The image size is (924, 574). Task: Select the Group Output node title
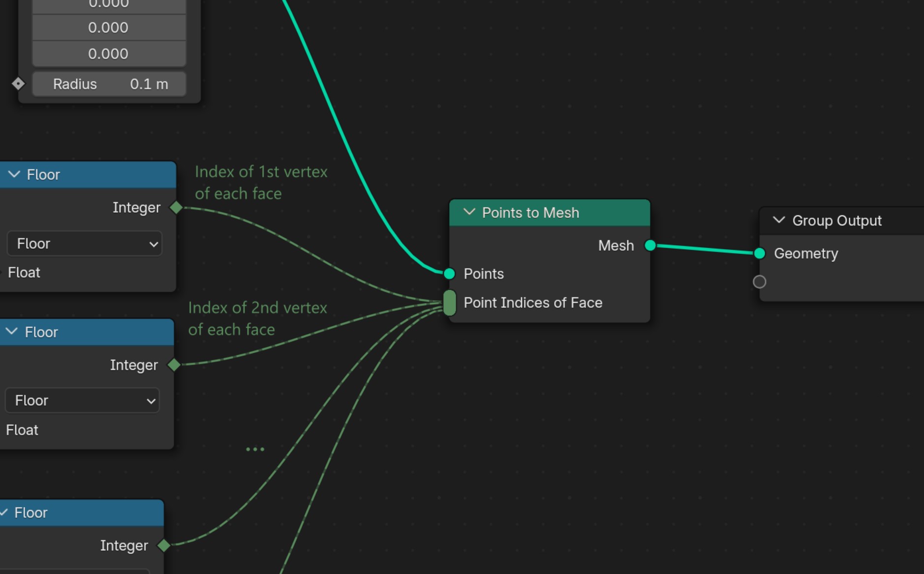pos(837,221)
